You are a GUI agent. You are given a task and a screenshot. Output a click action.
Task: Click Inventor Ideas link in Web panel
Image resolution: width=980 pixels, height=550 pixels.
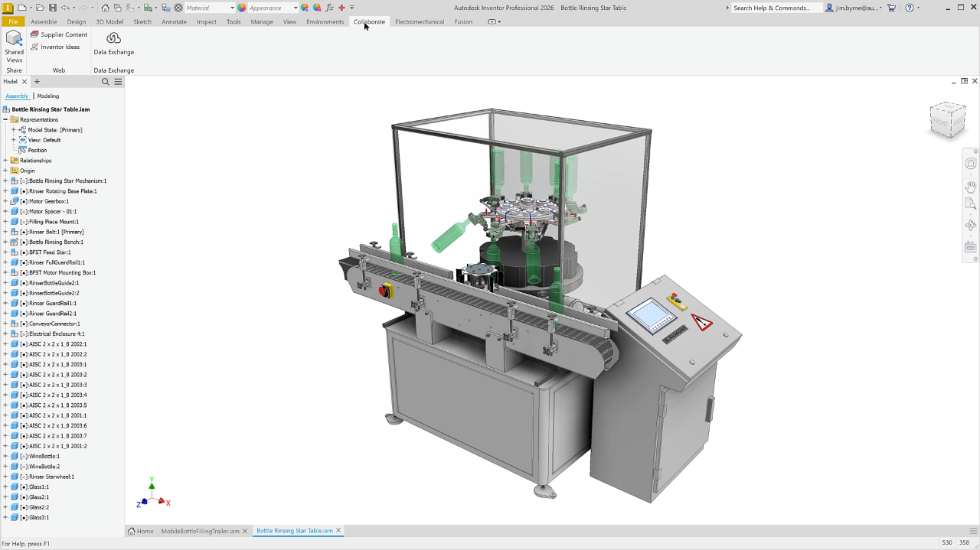(x=60, y=47)
